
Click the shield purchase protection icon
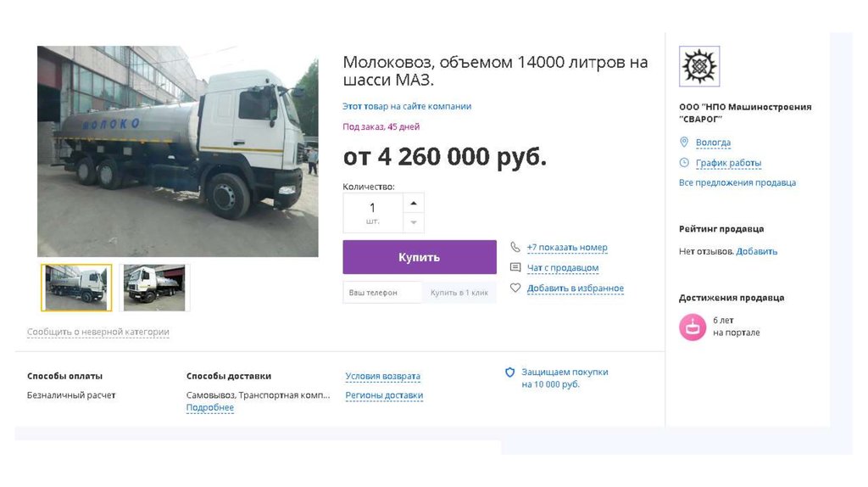pos(509,372)
